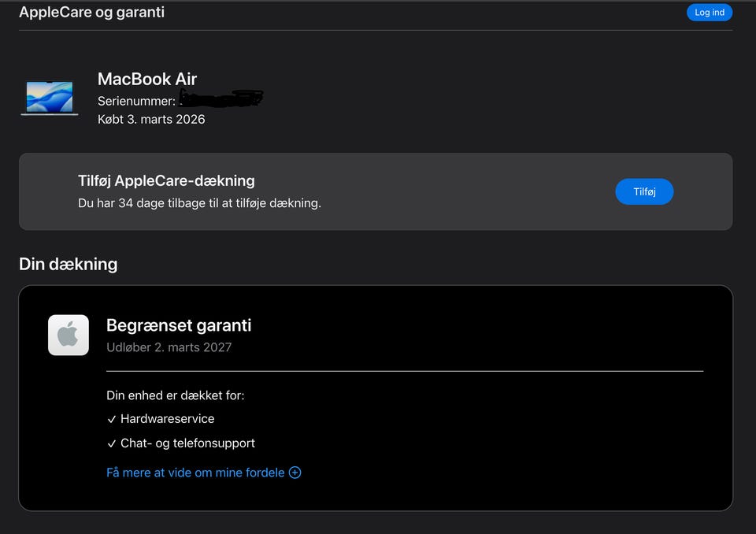Click the Apple logo icon beside Begrænset garanti

pos(69,335)
